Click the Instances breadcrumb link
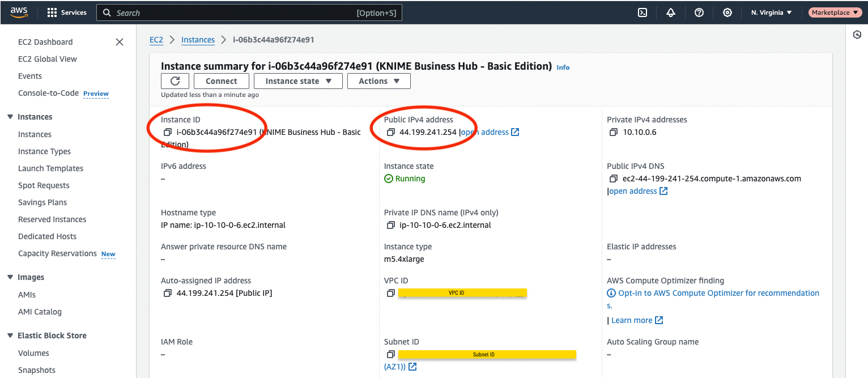 click(198, 40)
